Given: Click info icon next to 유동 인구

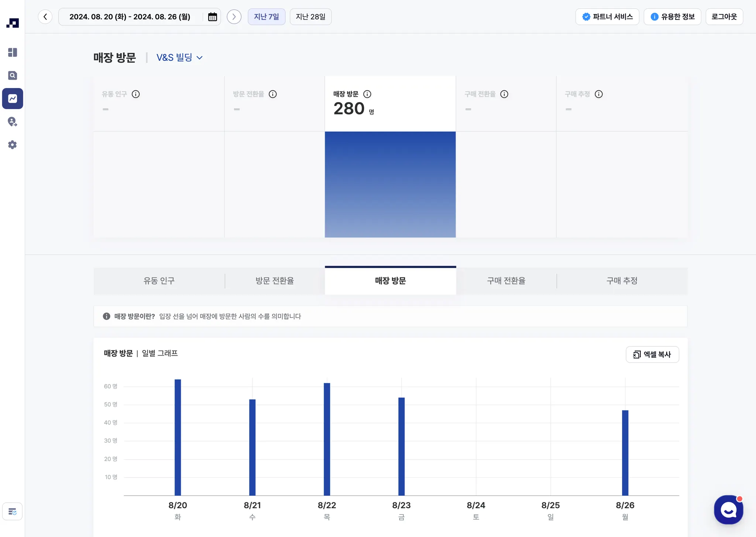Looking at the screenshot, I should 136,94.
